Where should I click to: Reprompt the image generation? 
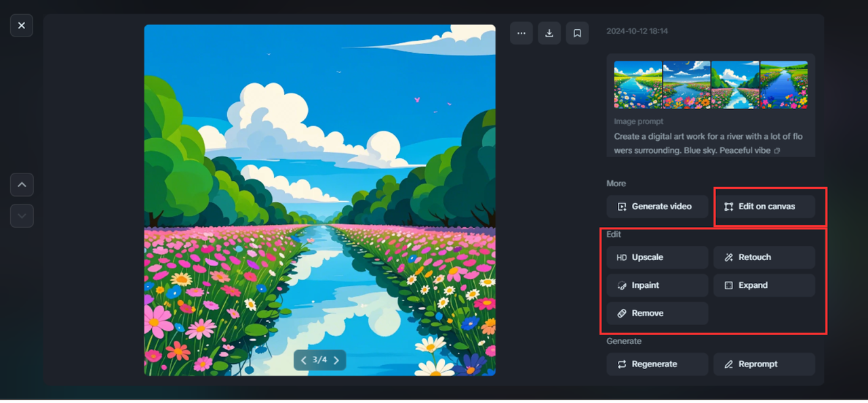coord(764,364)
